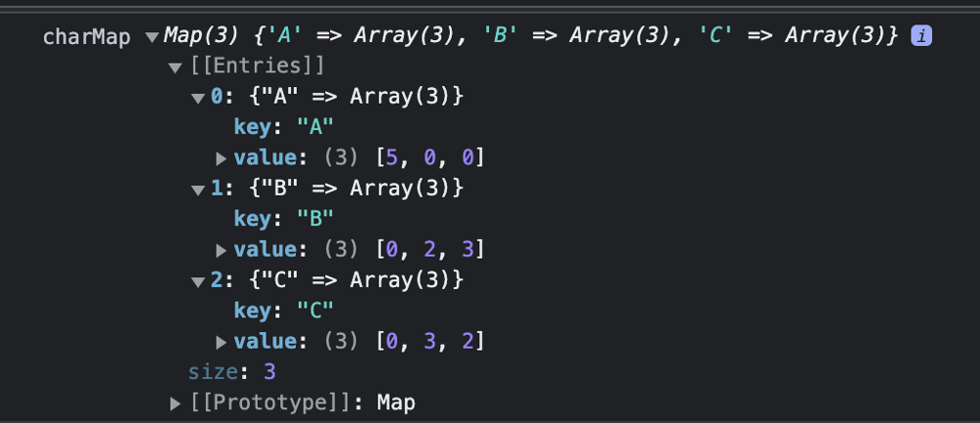This screenshot has width=980, height=423.
Task: Collapse entry 2 with key "C"
Action: 198,282
